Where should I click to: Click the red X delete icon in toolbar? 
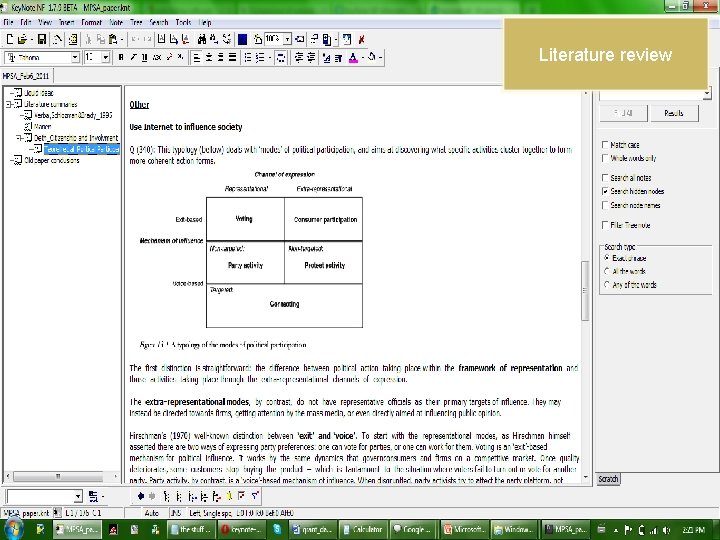(x=361, y=39)
